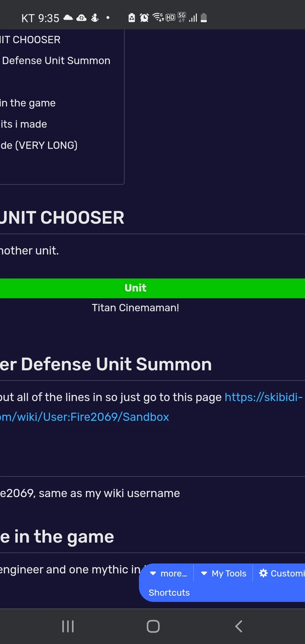Click the "Titan Cinemaman!" table cell
Image resolution: width=305 pixels, height=644 pixels.
[x=136, y=308]
